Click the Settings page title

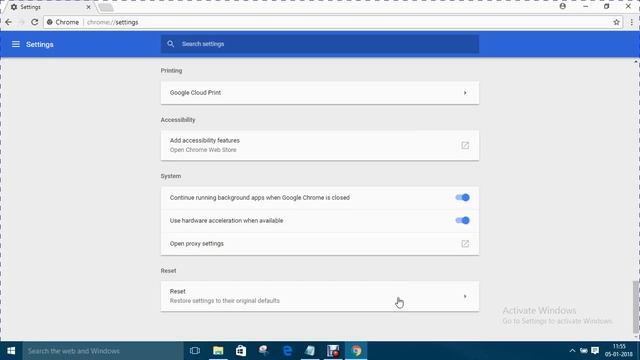click(40, 44)
